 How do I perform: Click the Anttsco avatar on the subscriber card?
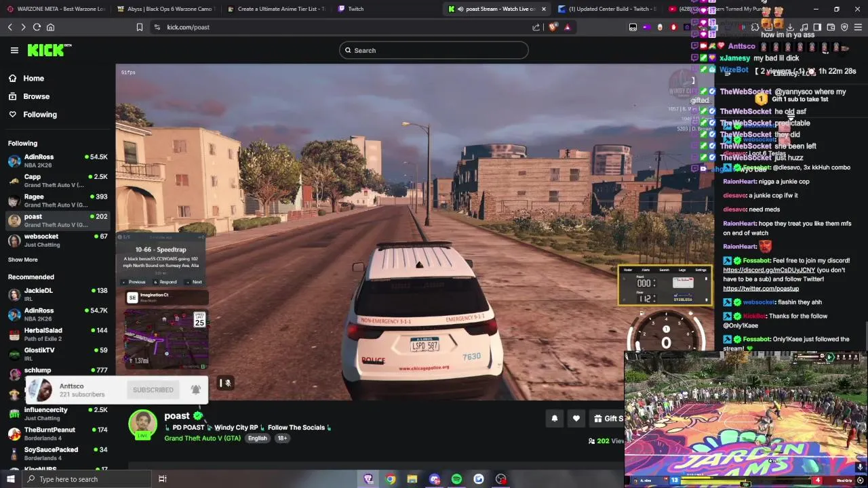click(x=40, y=390)
